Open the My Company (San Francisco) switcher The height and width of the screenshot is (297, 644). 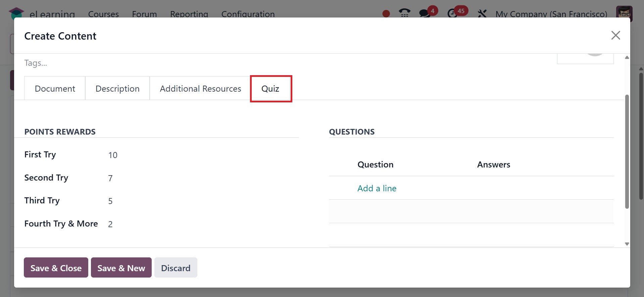pos(551,14)
